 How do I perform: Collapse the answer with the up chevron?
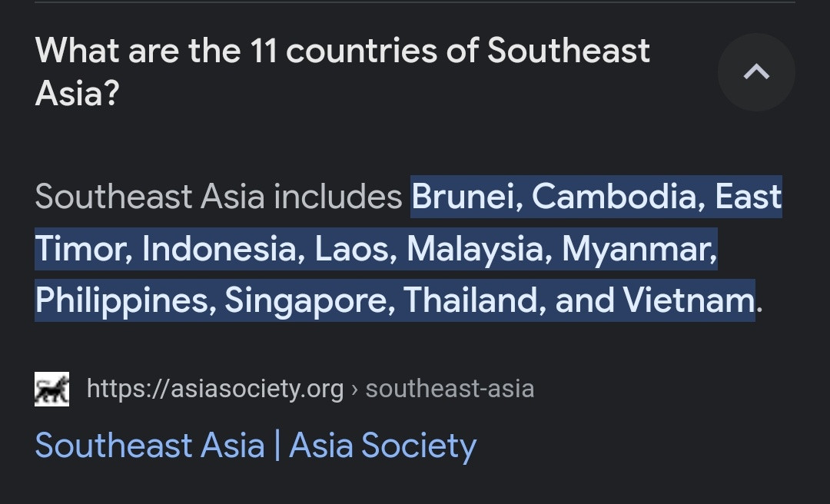756,72
